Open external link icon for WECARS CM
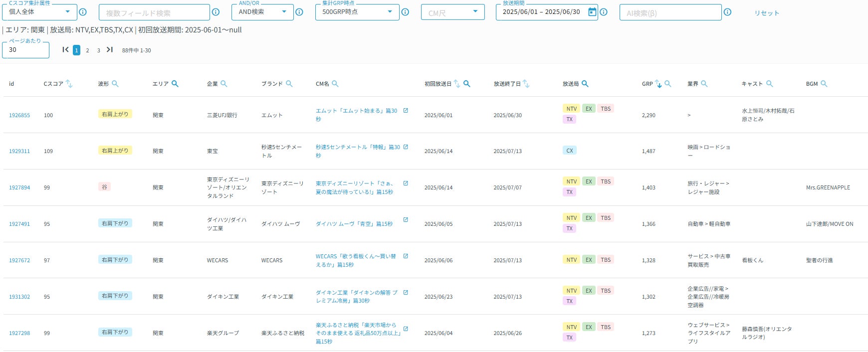Screen dimensions: 868x352 point(406,256)
